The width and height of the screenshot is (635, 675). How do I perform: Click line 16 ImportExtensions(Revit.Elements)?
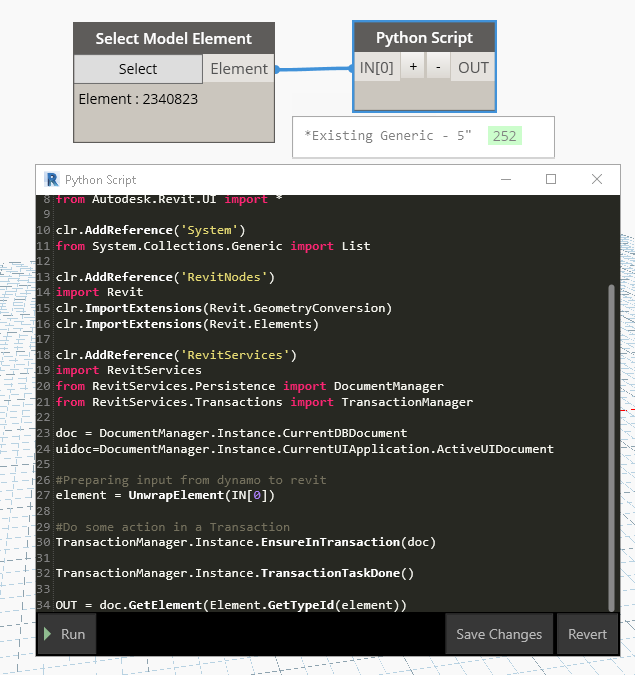(187, 324)
